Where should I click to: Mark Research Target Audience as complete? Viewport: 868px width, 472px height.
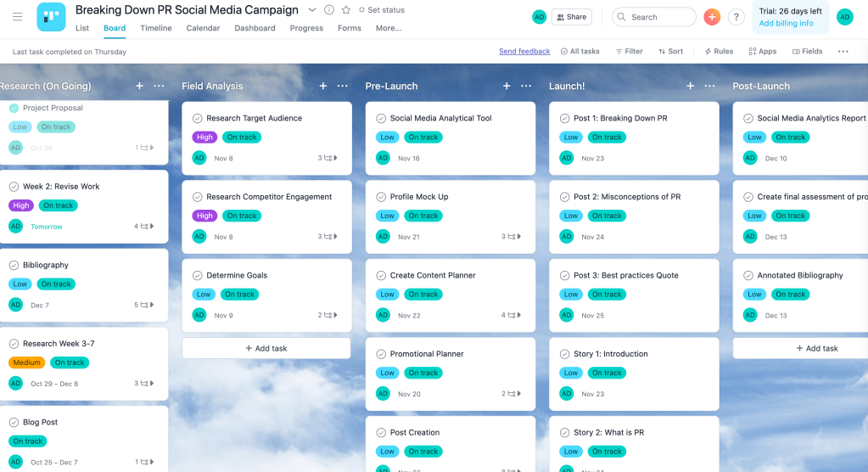198,119
